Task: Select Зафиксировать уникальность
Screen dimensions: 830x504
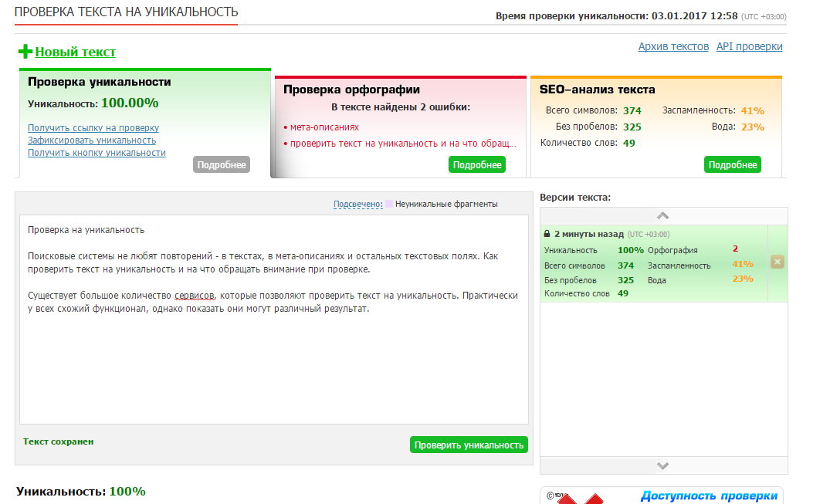Action: coord(92,140)
